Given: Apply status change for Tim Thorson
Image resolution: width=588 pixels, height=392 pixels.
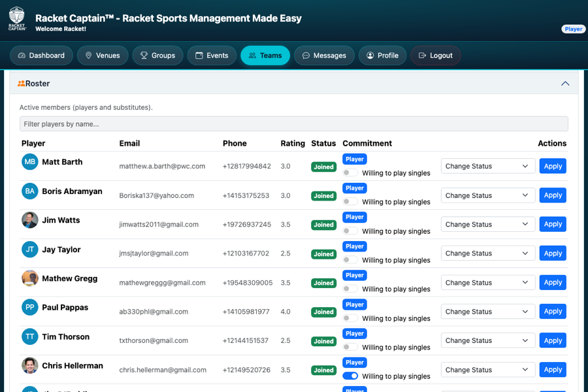Looking at the screenshot, I should tap(553, 340).
